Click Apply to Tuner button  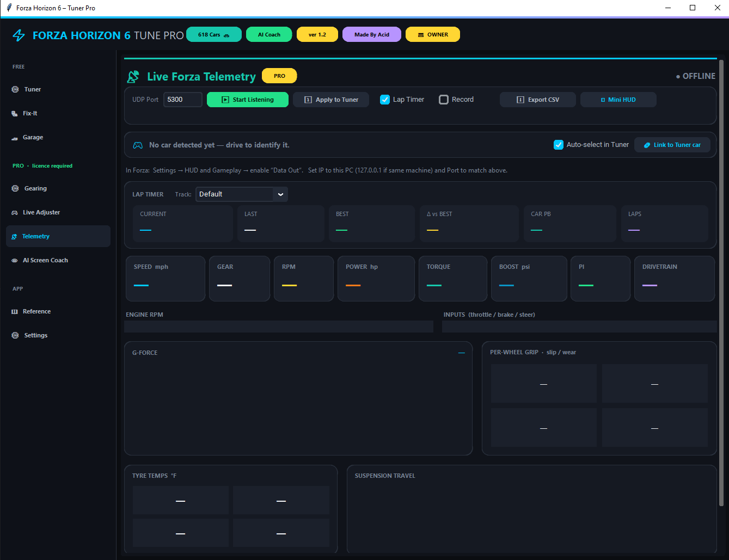pos(331,100)
